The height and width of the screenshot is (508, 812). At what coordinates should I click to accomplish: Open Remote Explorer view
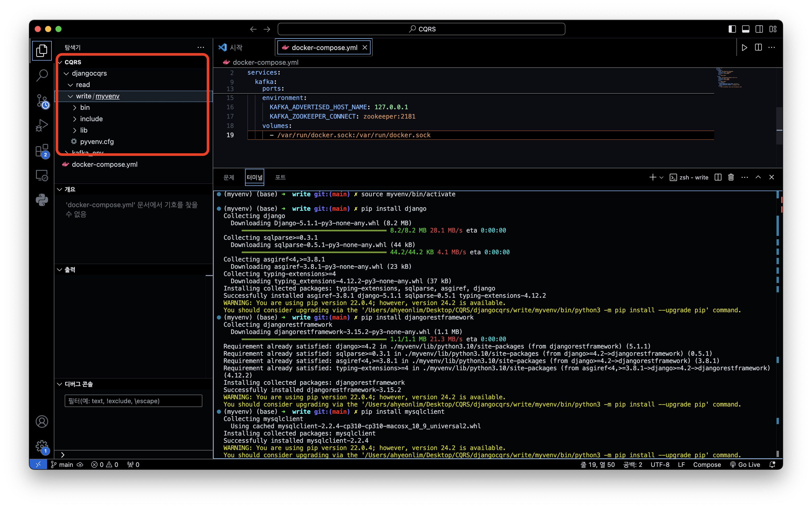(42, 175)
